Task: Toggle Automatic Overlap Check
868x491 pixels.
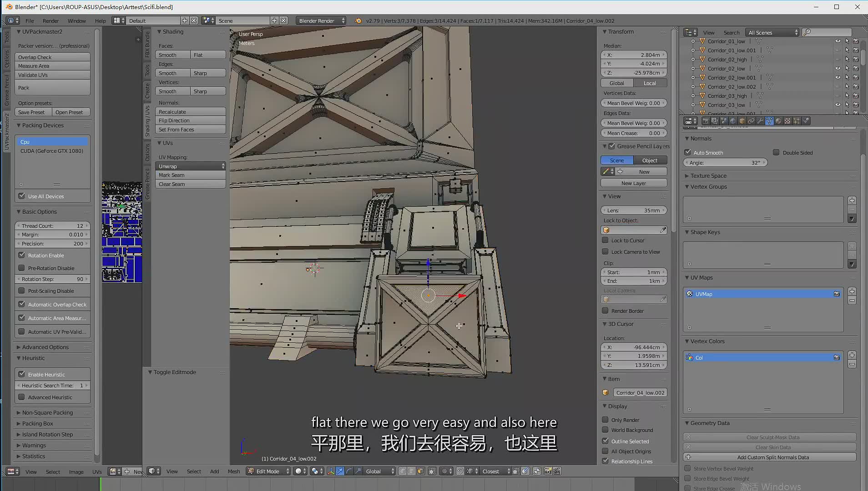Action: 21,304
